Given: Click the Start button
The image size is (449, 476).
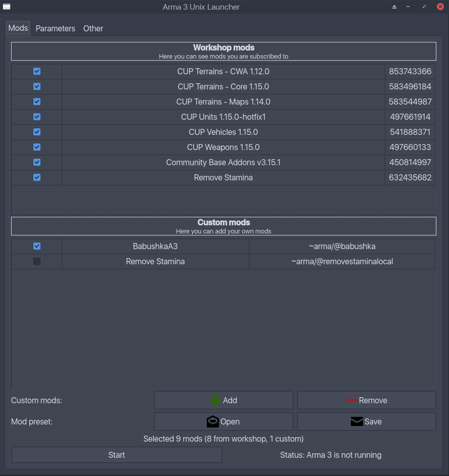Looking at the screenshot, I should pyautogui.click(x=117, y=455).
